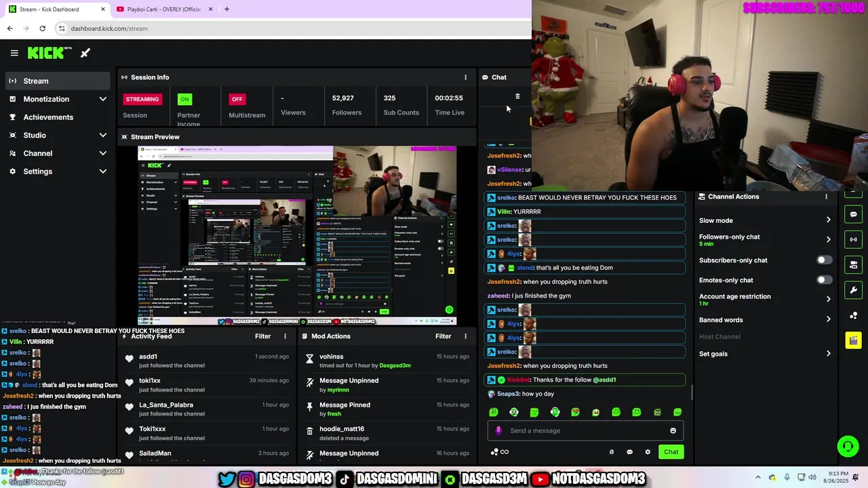Click the microphone icon in the system tray
Screen dimensions: 868x488
click(787, 478)
